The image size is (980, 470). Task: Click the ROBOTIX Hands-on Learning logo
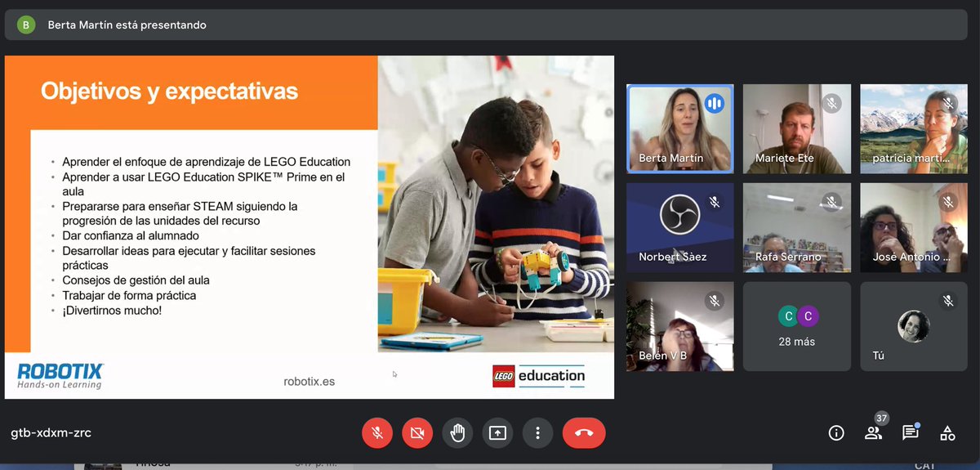60,376
